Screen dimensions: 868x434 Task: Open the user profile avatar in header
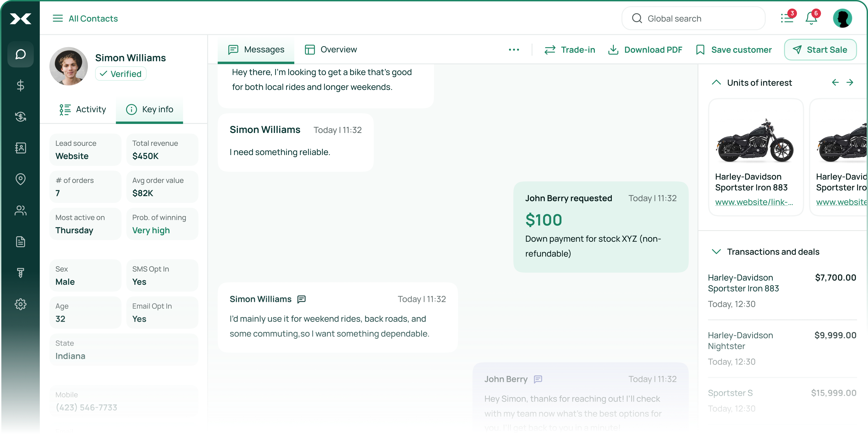(x=842, y=18)
